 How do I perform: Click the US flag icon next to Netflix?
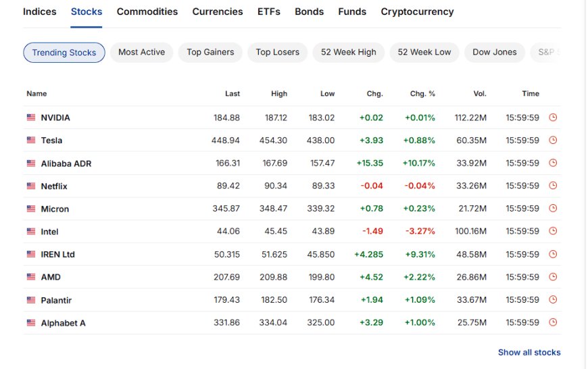[x=31, y=186]
